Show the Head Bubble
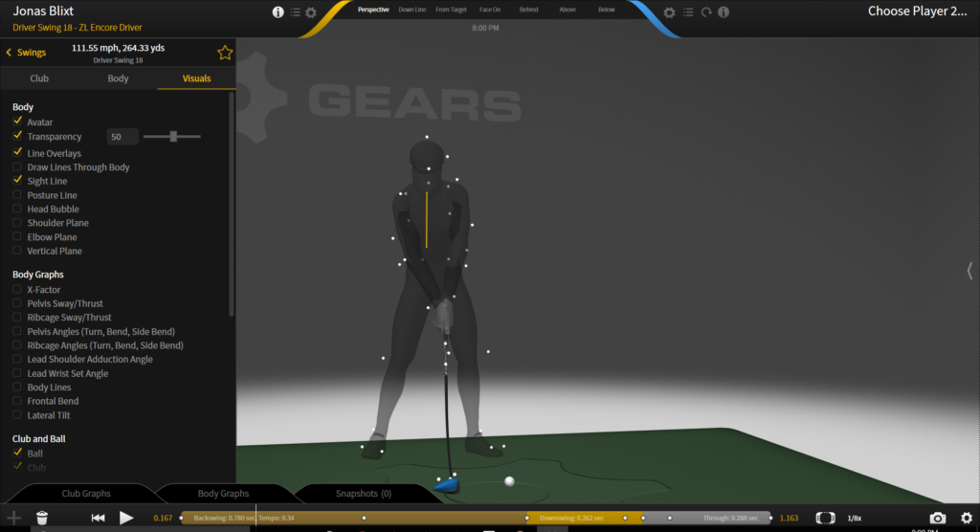 (17, 209)
